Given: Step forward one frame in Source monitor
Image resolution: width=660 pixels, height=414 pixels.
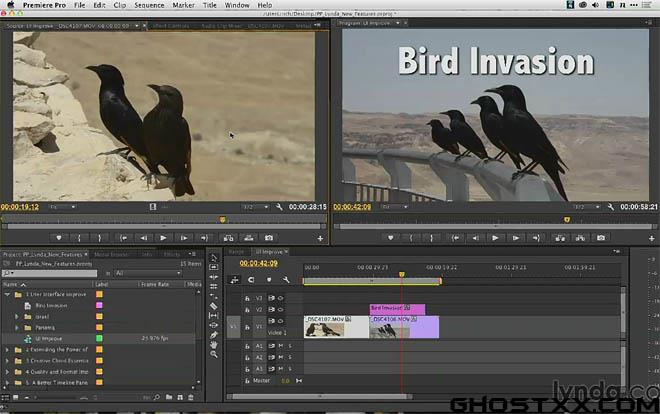Looking at the screenshot, I should (184, 238).
